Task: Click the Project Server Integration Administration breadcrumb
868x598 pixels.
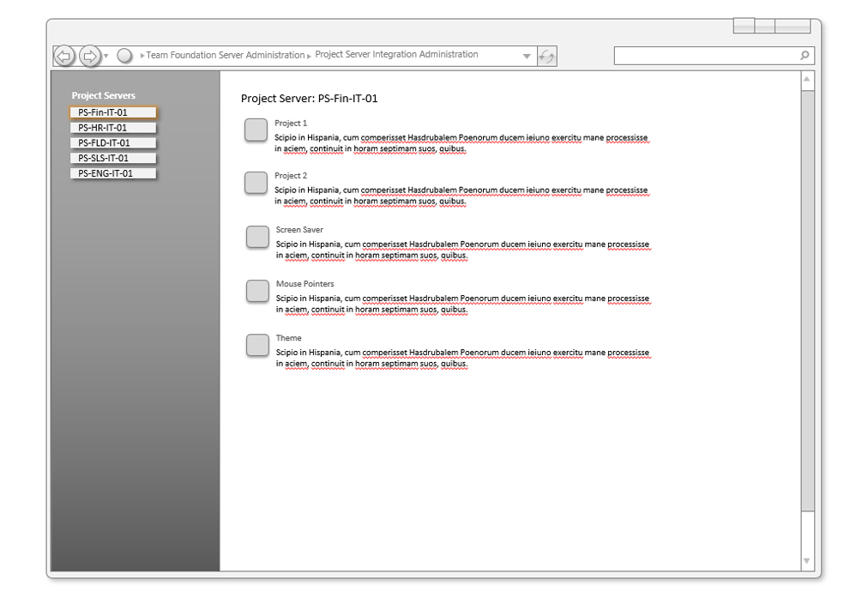Action: coord(396,54)
